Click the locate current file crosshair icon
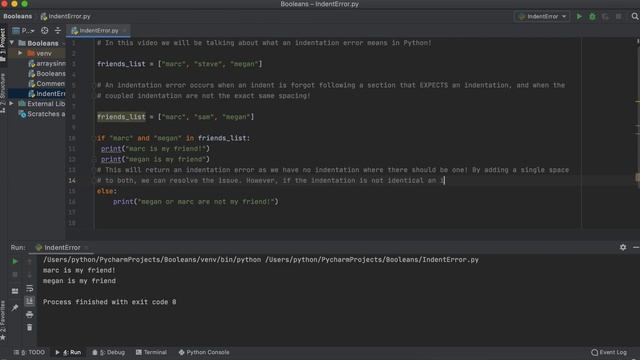The width and height of the screenshot is (640, 360). (x=44, y=31)
